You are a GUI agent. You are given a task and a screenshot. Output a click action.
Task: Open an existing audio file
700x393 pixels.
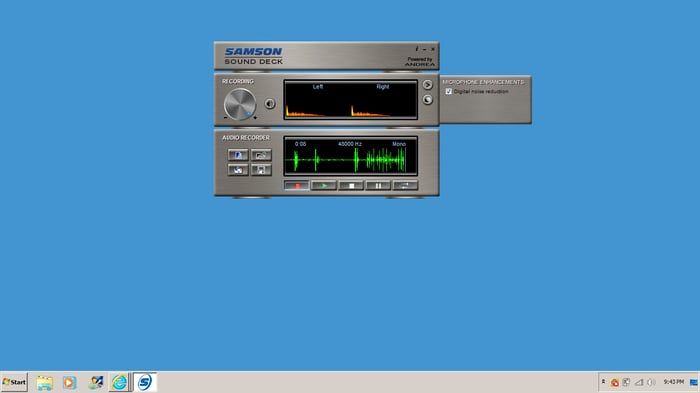(261, 155)
